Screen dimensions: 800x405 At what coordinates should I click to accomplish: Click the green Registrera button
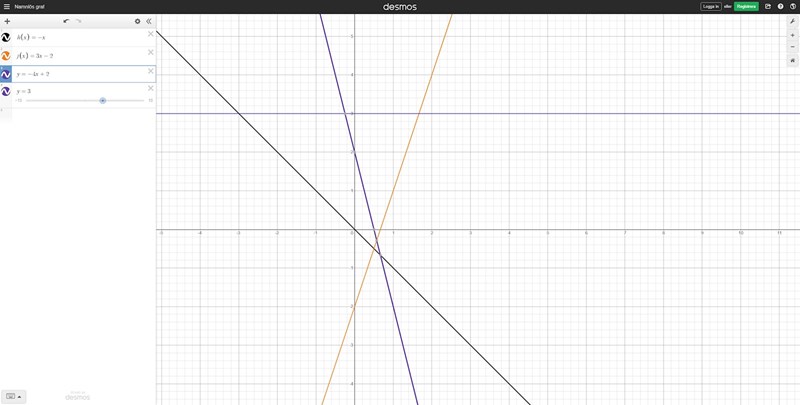[746, 6]
